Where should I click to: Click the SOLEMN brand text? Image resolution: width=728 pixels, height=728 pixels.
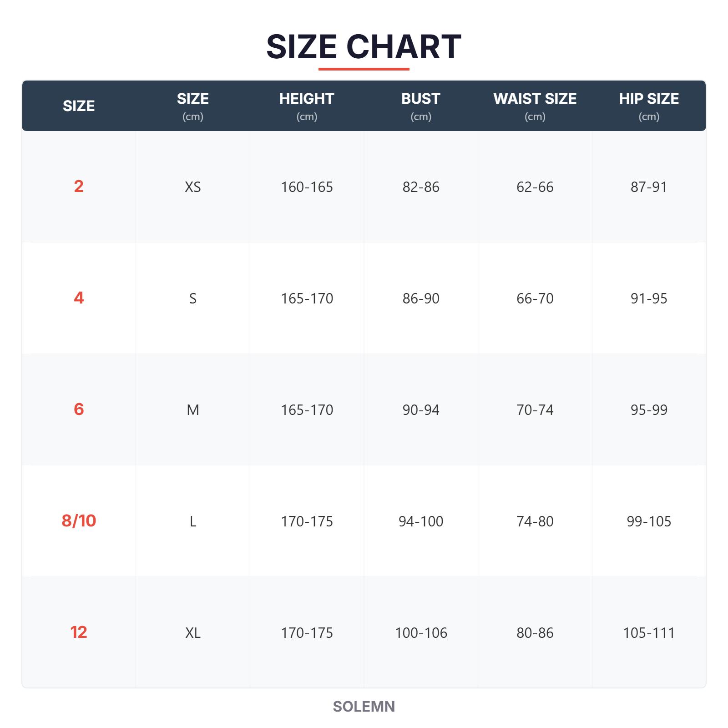pos(364,707)
